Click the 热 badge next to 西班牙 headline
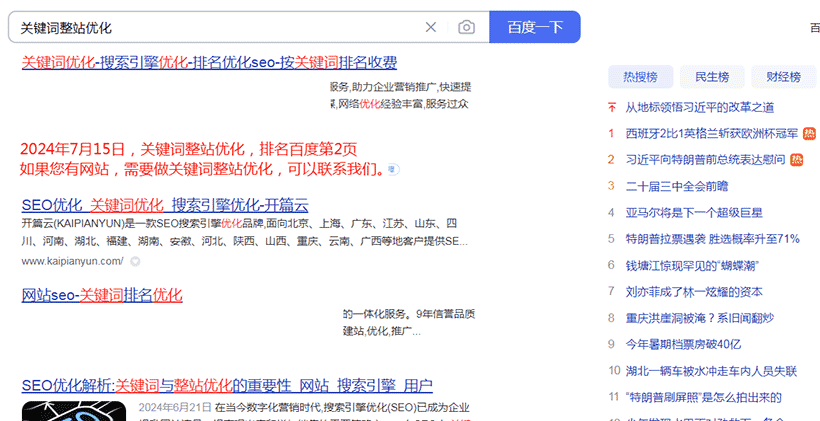This screenshot has width=820, height=421. coord(807,133)
